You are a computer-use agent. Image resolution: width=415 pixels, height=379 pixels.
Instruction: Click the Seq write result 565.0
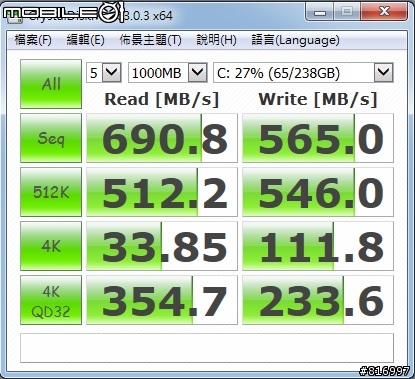pyautogui.click(x=318, y=138)
